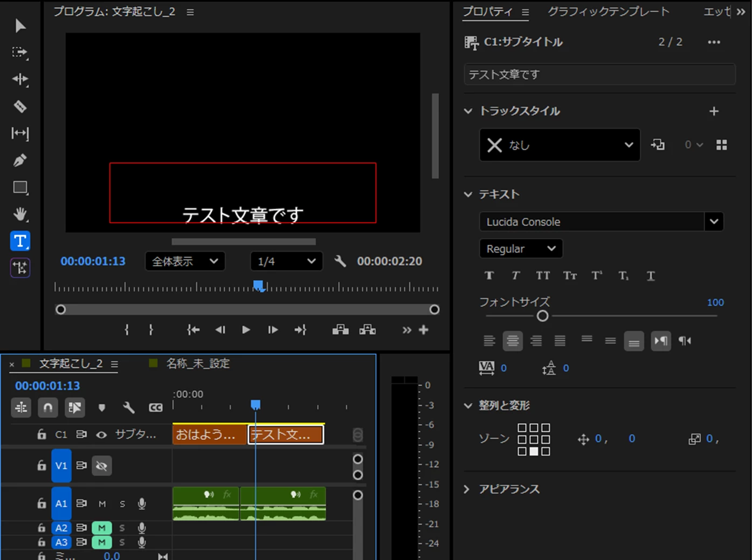
Task: Step back one frame
Action: (x=220, y=330)
